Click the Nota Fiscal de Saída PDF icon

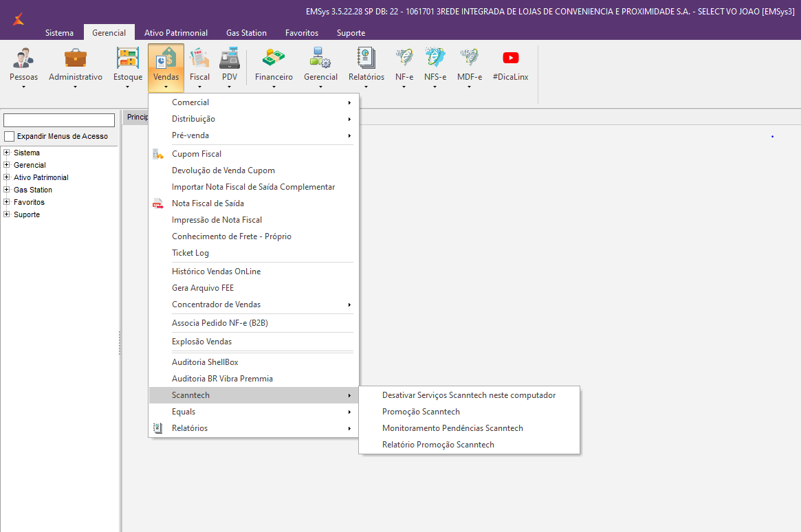[158, 203]
